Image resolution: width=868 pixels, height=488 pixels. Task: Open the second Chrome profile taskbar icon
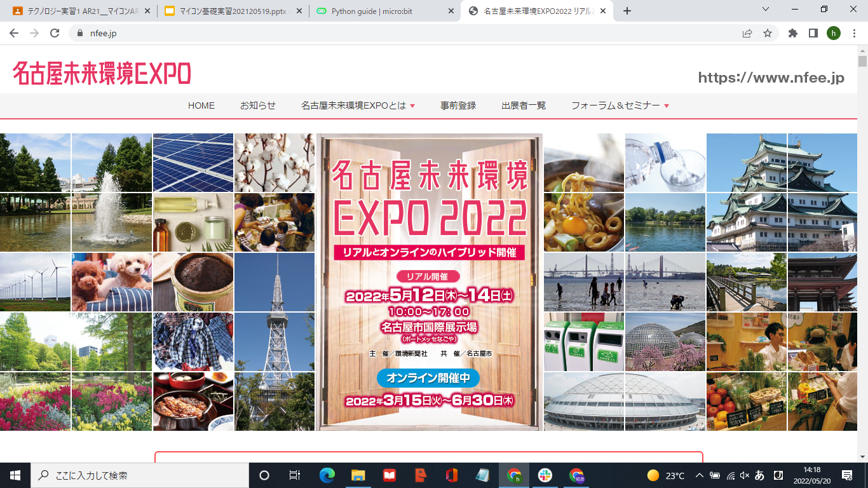pyautogui.click(x=576, y=475)
